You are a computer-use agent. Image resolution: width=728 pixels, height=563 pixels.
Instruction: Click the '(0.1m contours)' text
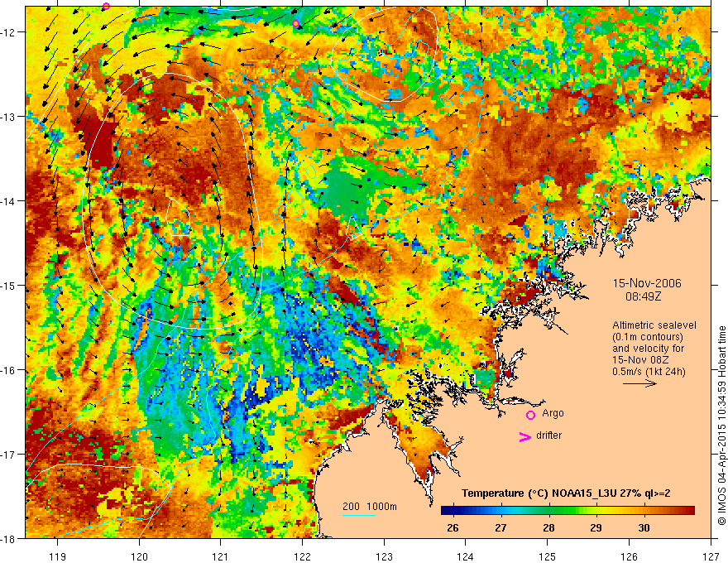648,337
